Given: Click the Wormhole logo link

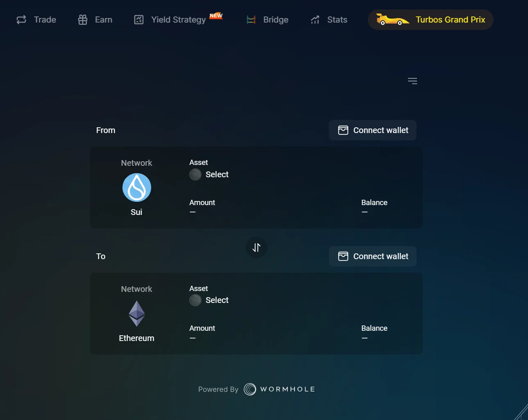Looking at the screenshot, I should click(x=279, y=389).
